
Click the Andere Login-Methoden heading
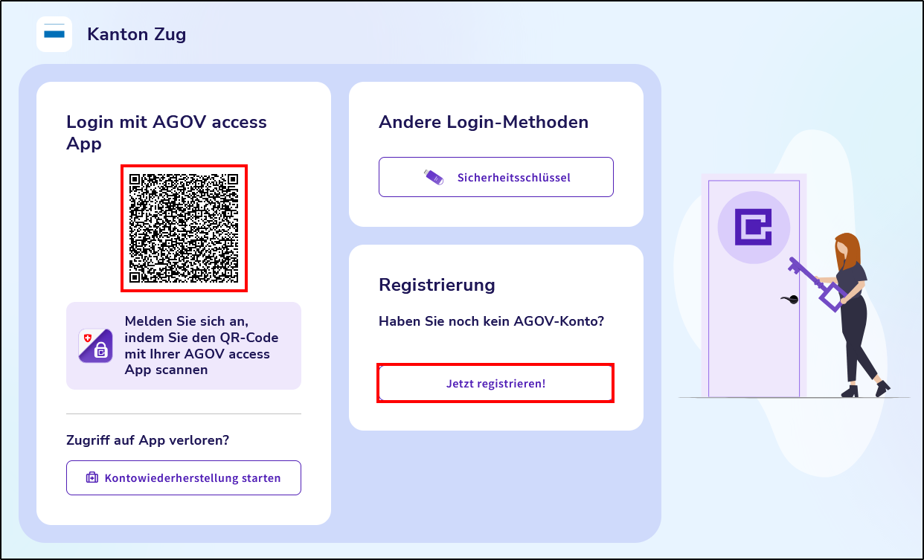[x=484, y=122]
